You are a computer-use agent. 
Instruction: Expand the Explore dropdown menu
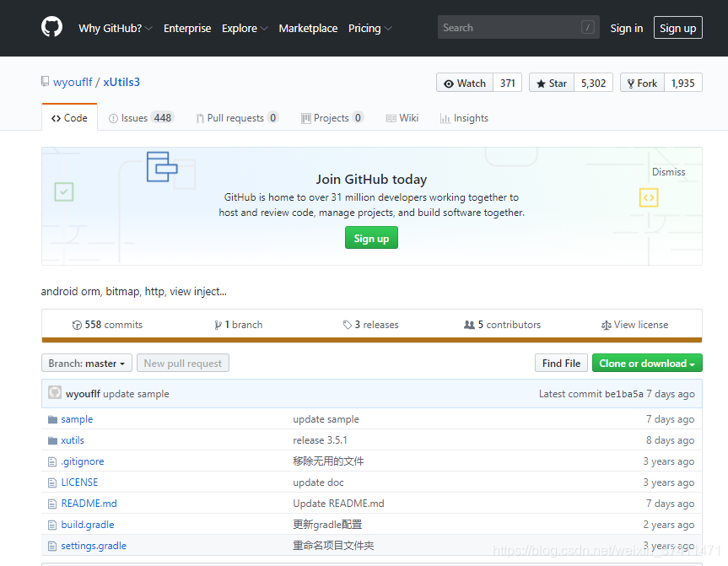[x=245, y=29]
